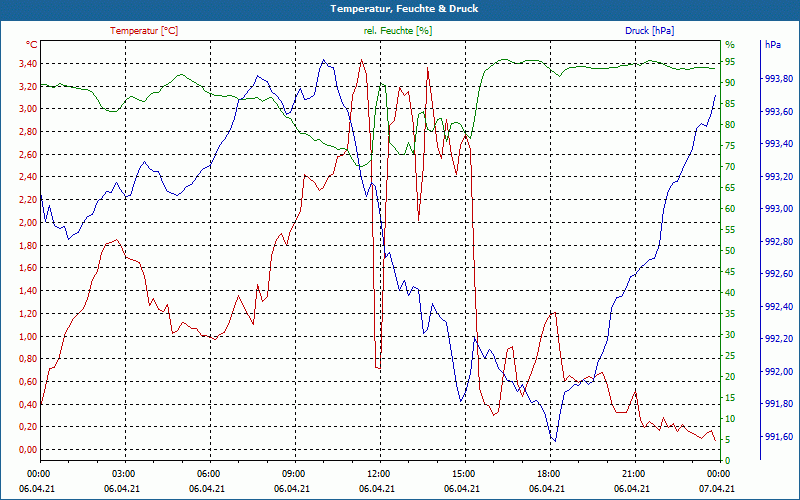The image size is (800, 500).
Task: Select the '18:00' time axis label
Action: [548, 473]
